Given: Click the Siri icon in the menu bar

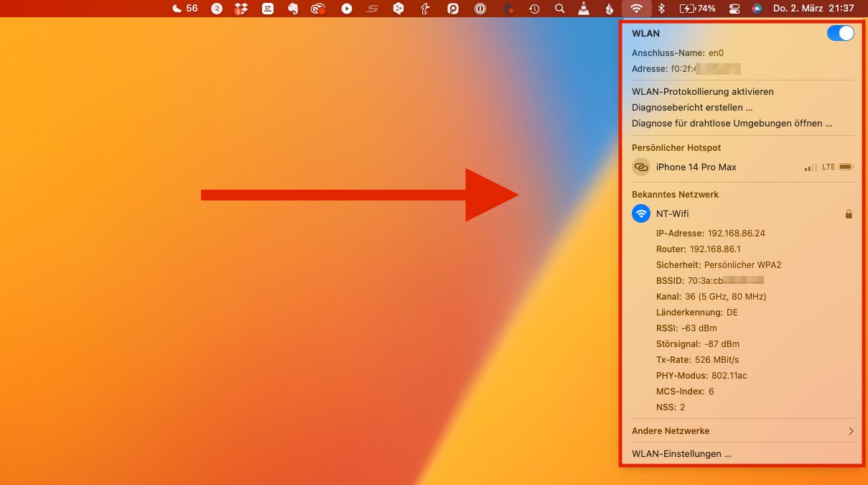Looking at the screenshot, I should pos(757,9).
